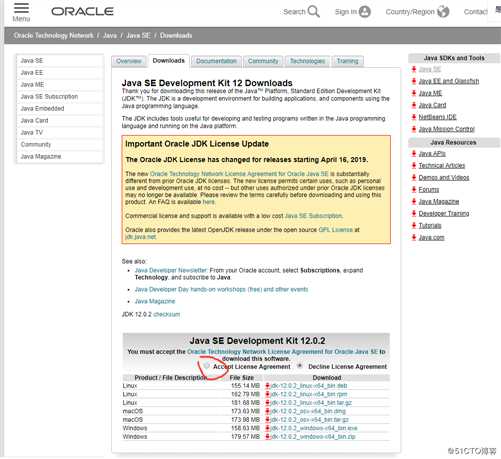Open the JDK 12.0.2 checksum link

coord(167,314)
